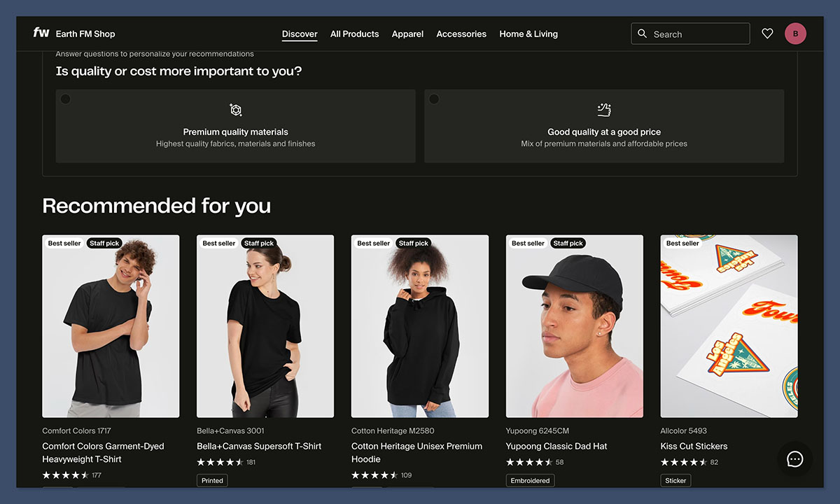Select Premium quality materials radio option
The image size is (840, 504).
coord(66,99)
